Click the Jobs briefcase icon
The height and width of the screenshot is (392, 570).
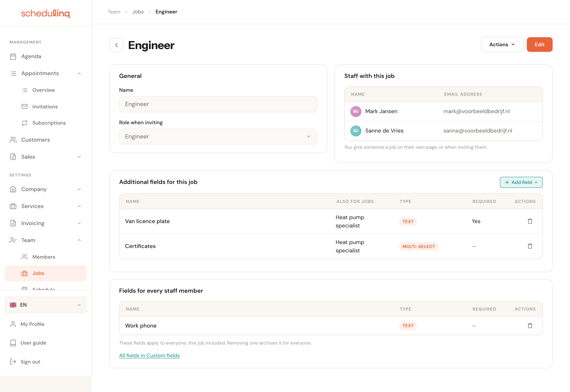25,273
